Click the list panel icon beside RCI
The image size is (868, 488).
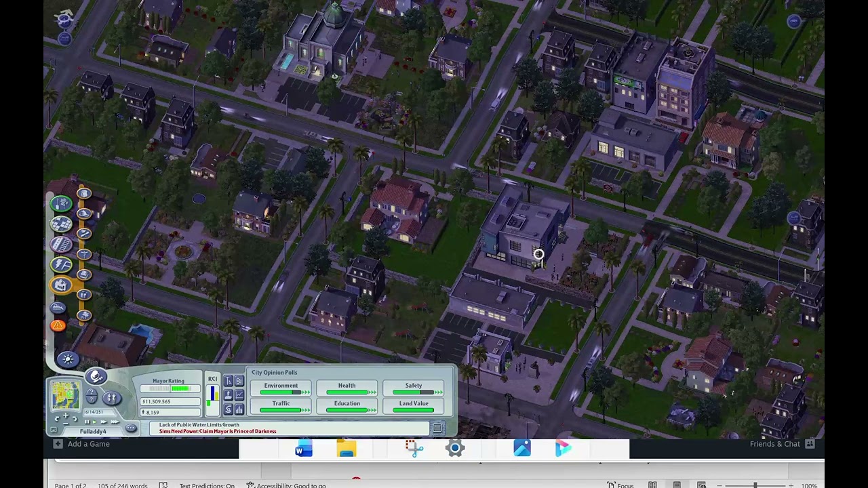pos(239,381)
